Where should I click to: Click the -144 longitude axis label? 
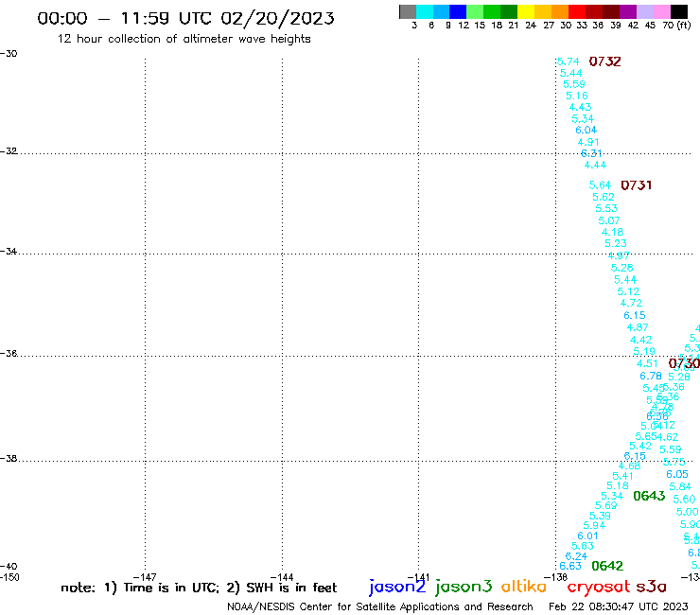(x=282, y=577)
